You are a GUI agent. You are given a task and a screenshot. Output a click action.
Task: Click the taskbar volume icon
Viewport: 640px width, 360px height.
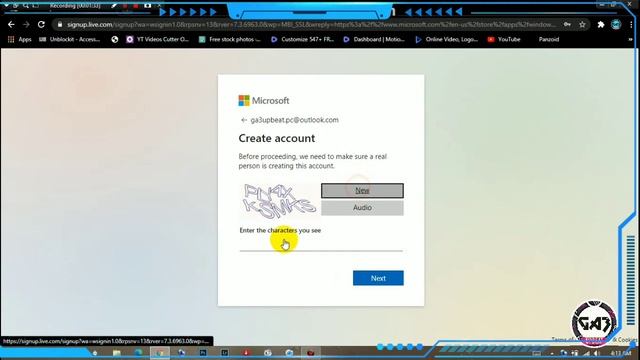(597, 353)
